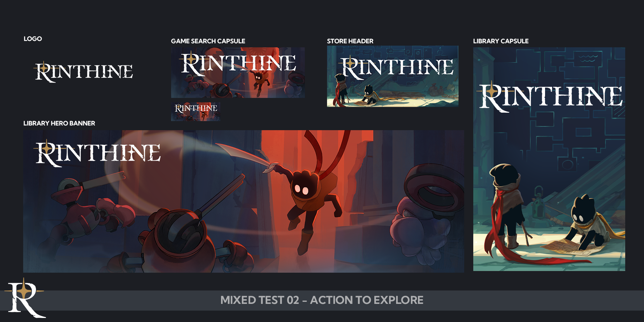Select the large Game Search Capsule image
Viewport: 644px width, 322px height.
pos(238,72)
